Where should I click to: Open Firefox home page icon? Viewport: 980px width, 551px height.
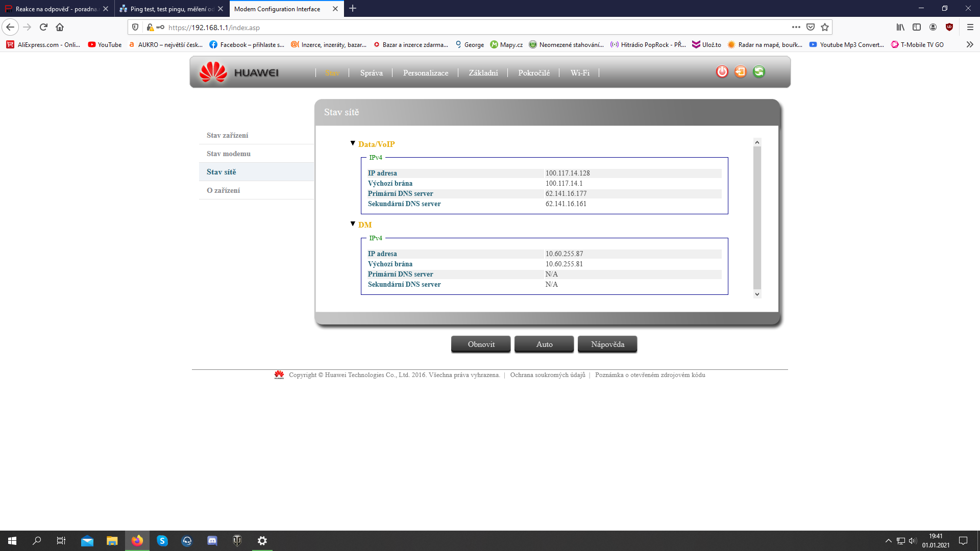pyautogui.click(x=60, y=28)
